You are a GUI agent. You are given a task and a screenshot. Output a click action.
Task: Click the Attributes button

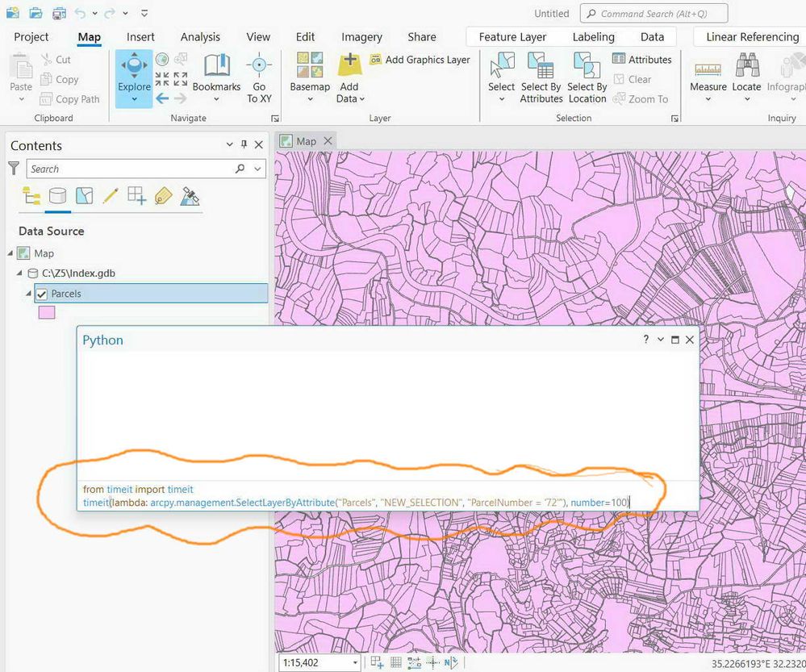point(642,60)
